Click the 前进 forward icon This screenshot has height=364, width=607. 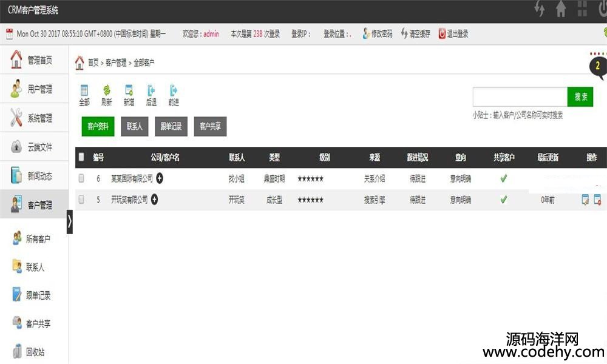click(x=174, y=95)
